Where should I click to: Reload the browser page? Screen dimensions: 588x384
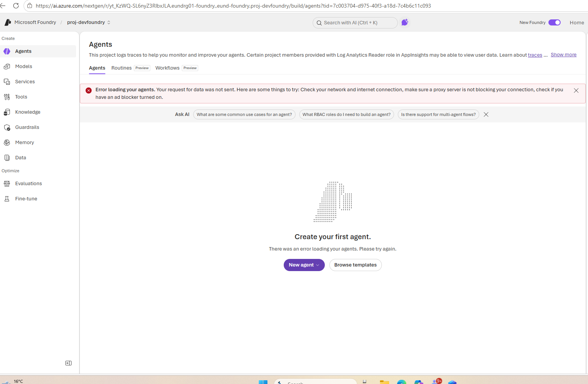pos(16,6)
